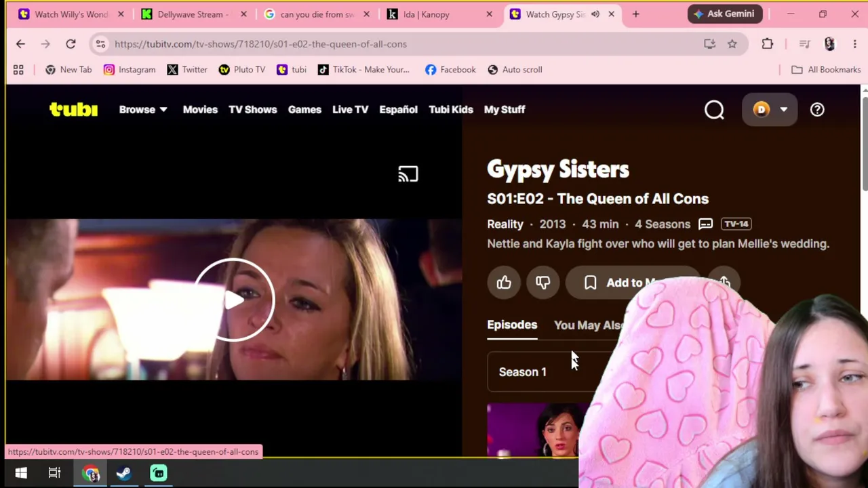The height and width of the screenshot is (488, 868).
Task: Switch to Watch Willy's Wonderland tab
Action: [x=71, y=14]
